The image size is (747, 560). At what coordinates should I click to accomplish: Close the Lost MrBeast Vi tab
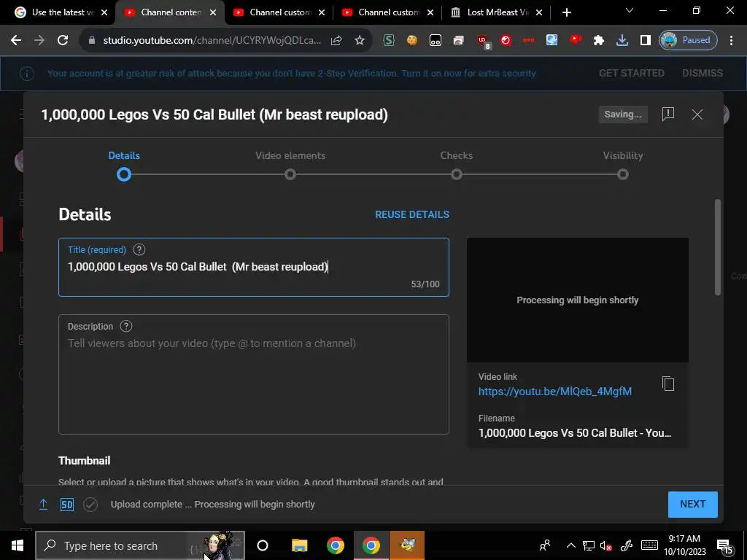coord(539,13)
